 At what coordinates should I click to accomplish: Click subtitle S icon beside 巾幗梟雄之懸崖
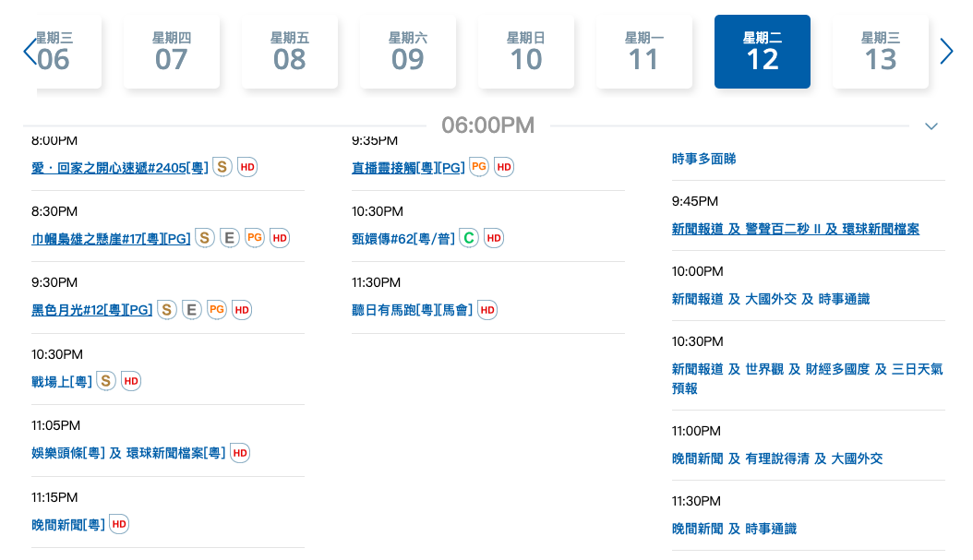click(x=205, y=238)
